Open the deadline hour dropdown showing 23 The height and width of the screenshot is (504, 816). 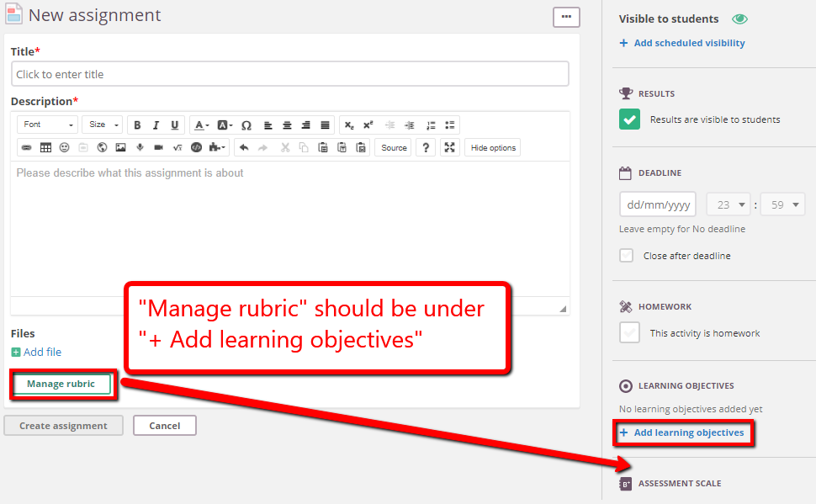729,204
